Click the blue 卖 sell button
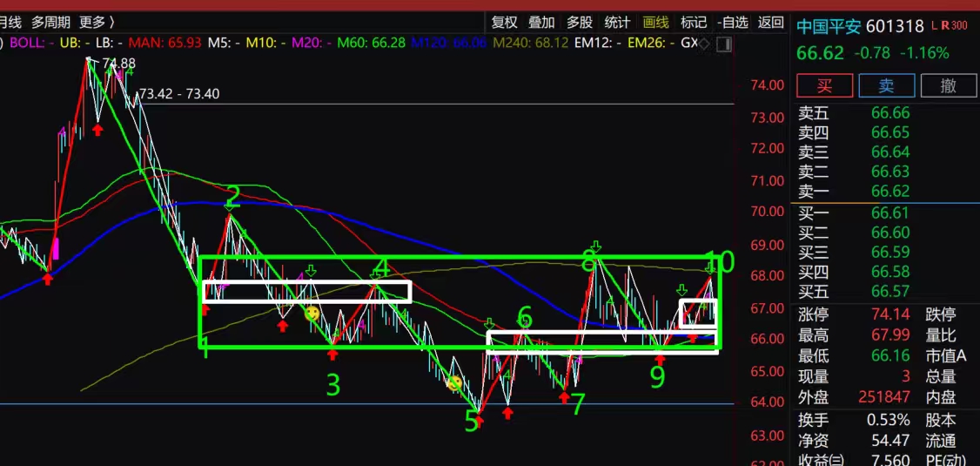Image resolution: width=980 pixels, height=466 pixels. pyautogui.click(x=887, y=85)
